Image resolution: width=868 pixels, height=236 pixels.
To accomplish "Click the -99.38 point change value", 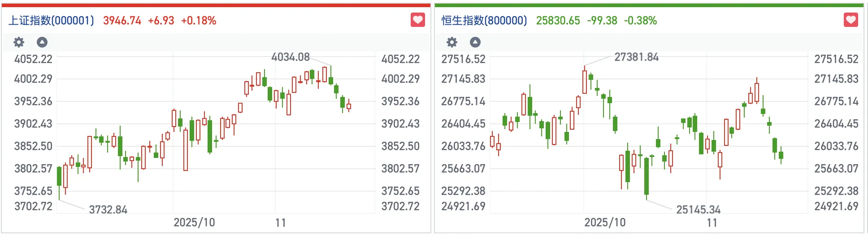I will (x=602, y=21).
